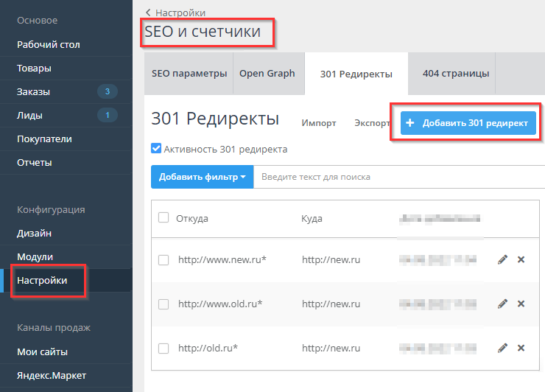The width and height of the screenshot is (545, 392).
Task: Click pencil icon for http://old.ru* redirect
Action: (503, 348)
